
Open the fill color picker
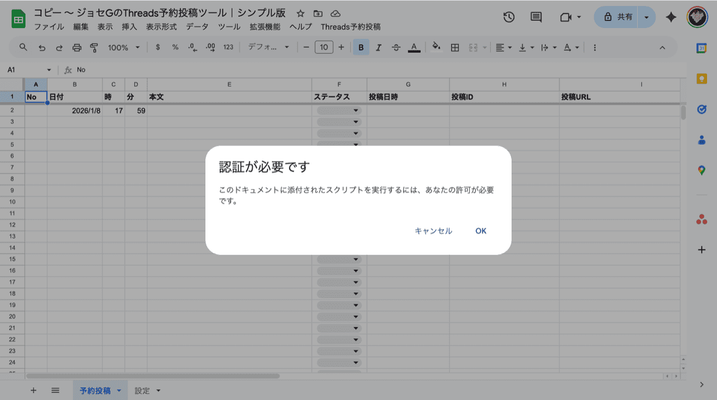[x=436, y=48]
